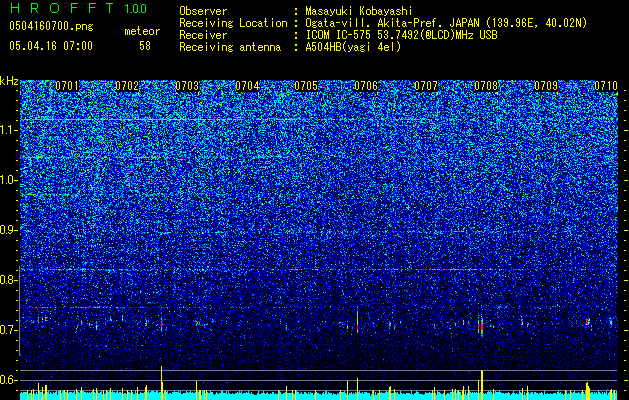This screenshot has height=400, width=629.
Task: Click the 0.8 kHz axis label
Action: [x=7, y=280]
